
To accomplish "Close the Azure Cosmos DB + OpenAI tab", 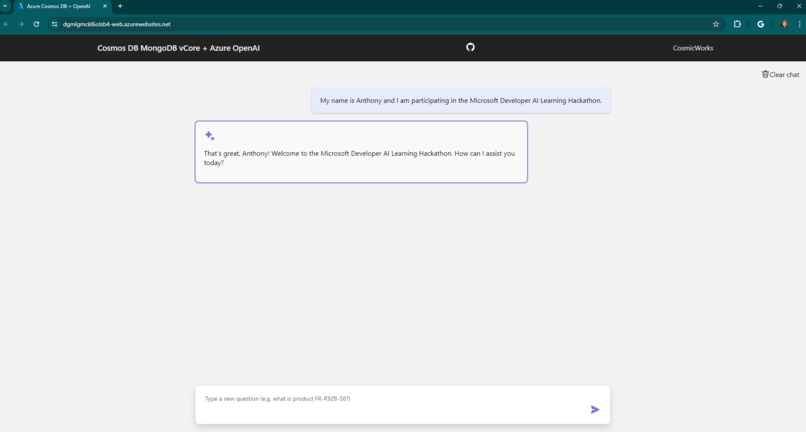I will 105,6.
